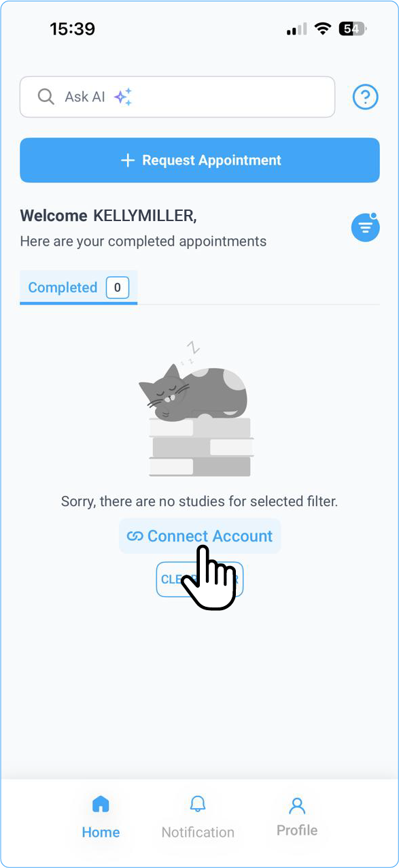Switch to the Completed tab

tap(63, 287)
